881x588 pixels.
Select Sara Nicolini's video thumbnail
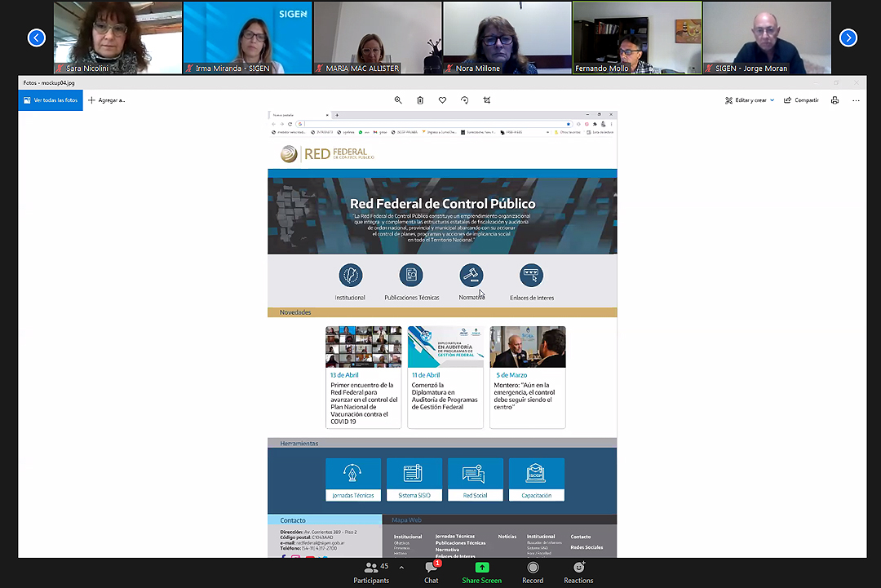(118, 38)
